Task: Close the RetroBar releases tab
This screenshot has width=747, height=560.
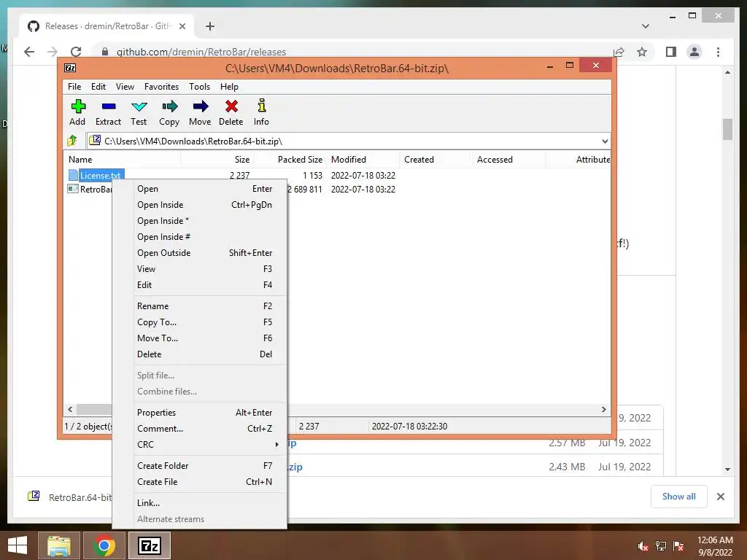Action: click(182, 26)
